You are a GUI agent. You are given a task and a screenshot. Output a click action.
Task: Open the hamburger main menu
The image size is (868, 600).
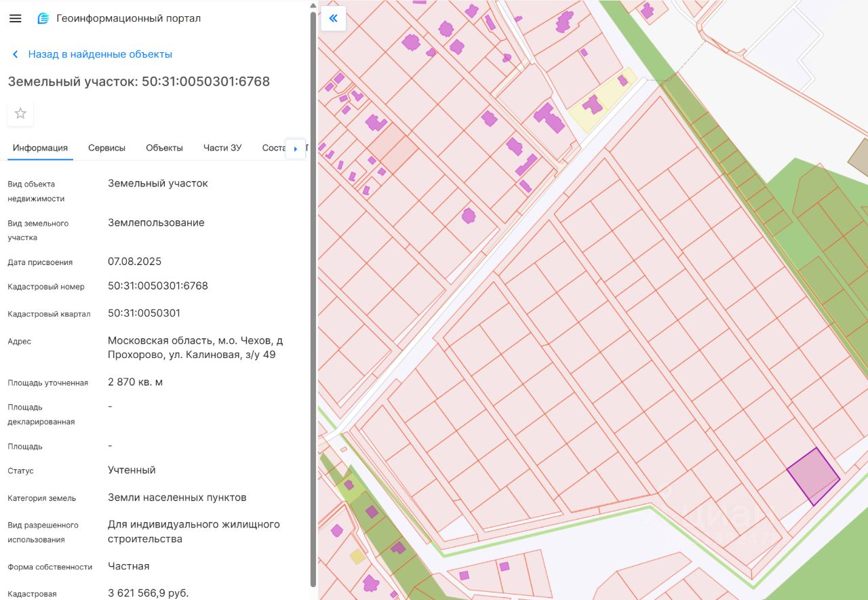coord(16,18)
